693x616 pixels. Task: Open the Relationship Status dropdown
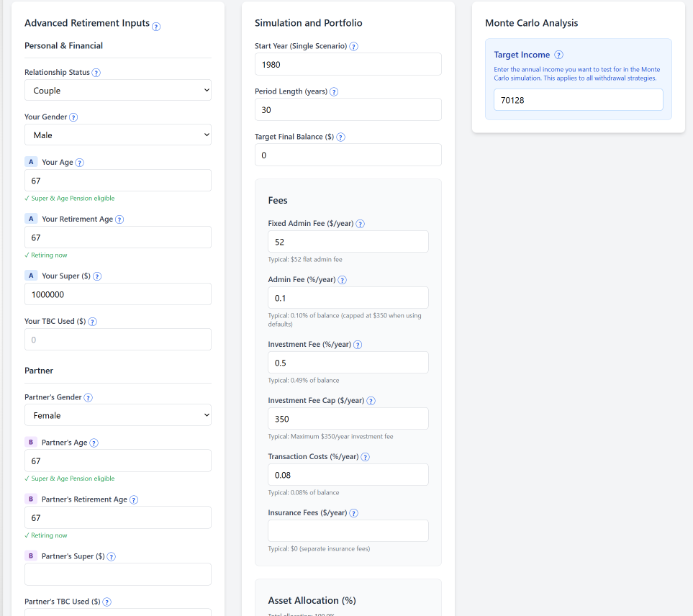(118, 91)
